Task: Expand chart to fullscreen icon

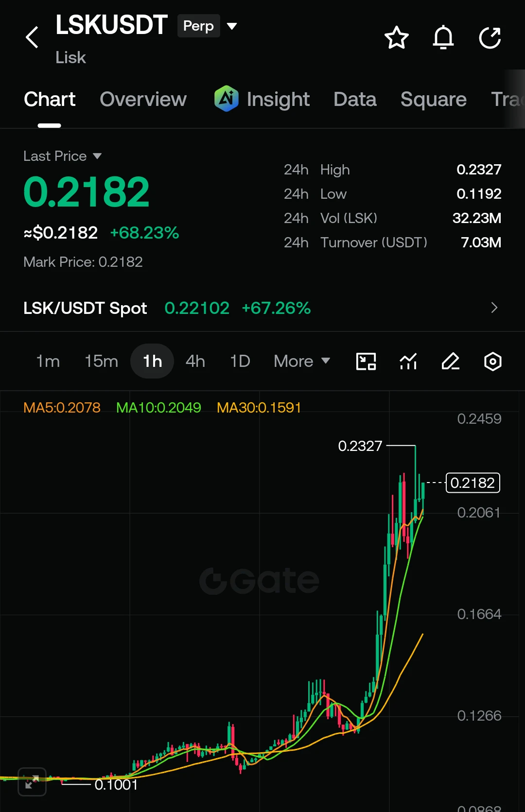Action: 32,782
